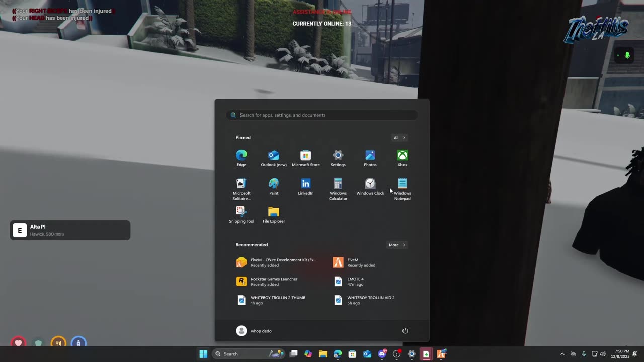
Task: Switch to OBS Studio on the taskbar
Action: [396, 354]
